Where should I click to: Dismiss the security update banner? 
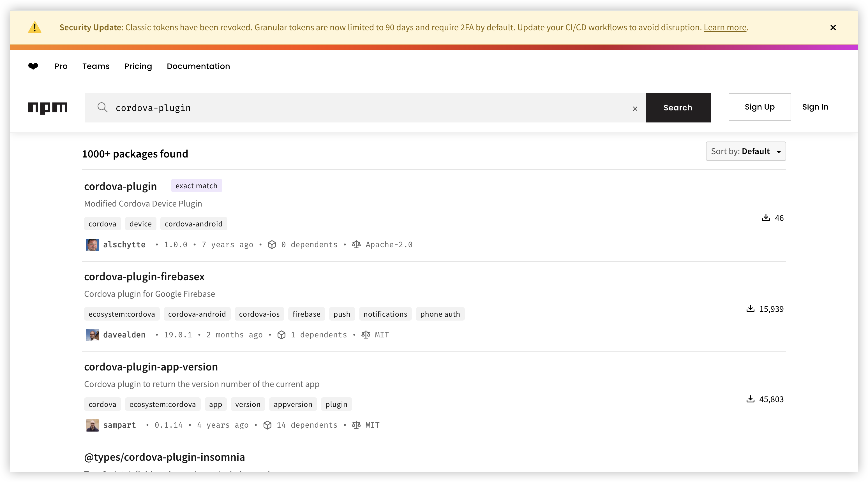(833, 28)
